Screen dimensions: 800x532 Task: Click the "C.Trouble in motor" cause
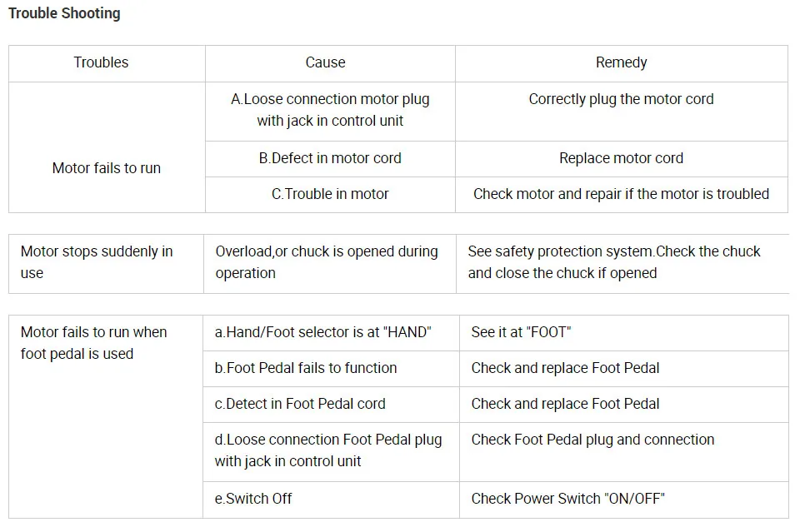click(x=330, y=194)
